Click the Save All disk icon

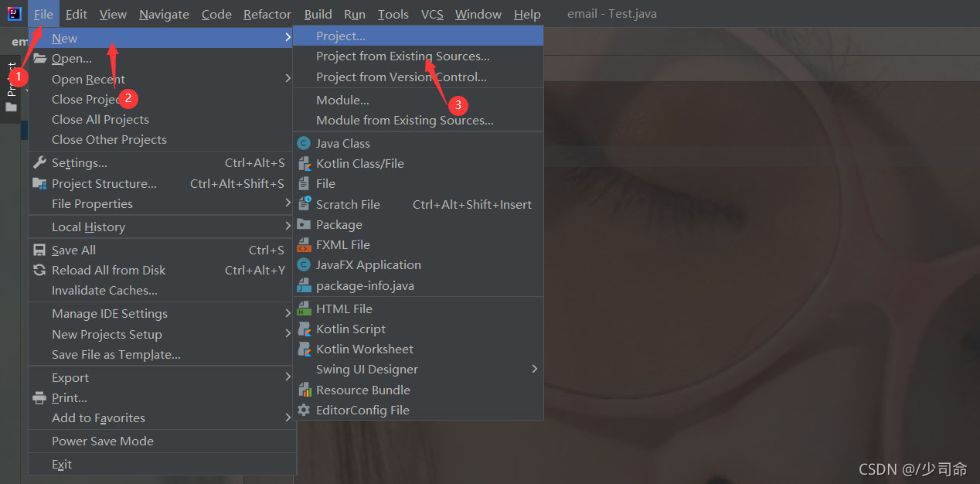point(39,250)
